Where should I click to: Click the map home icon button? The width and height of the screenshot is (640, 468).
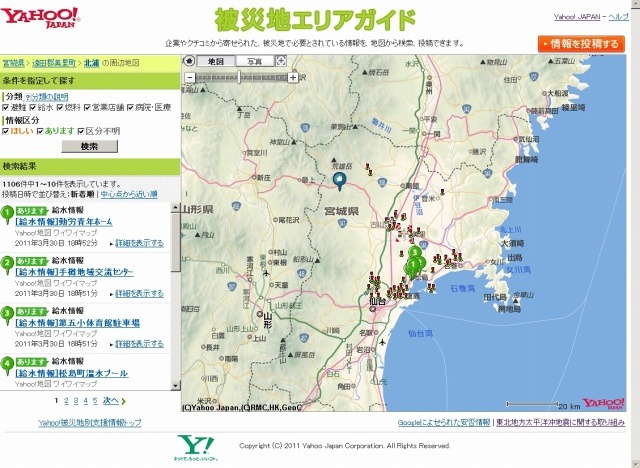tap(189, 61)
